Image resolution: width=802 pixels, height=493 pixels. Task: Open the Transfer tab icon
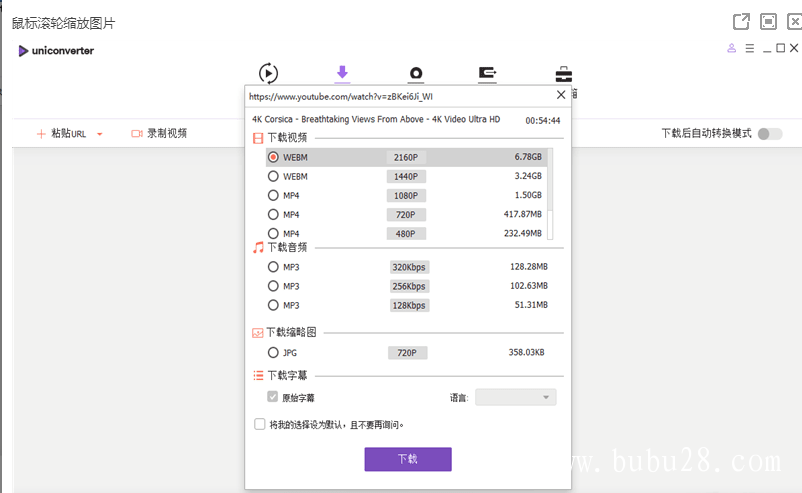click(487, 74)
